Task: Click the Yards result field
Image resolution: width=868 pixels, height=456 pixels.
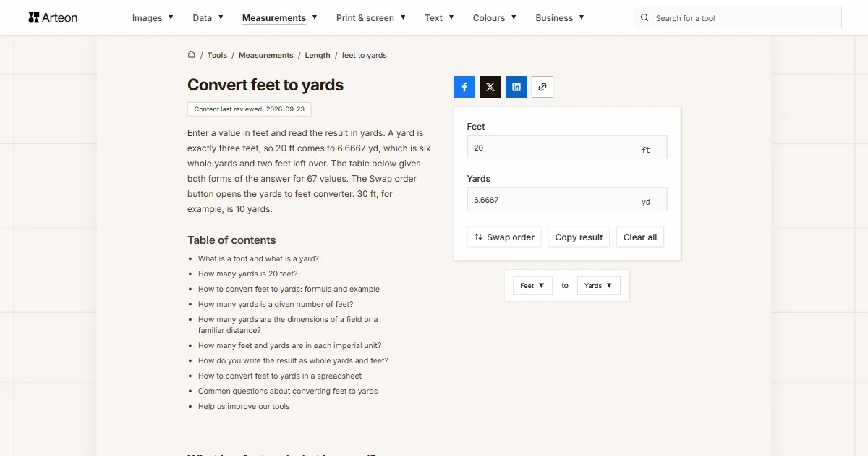Action: pyautogui.click(x=567, y=200)
